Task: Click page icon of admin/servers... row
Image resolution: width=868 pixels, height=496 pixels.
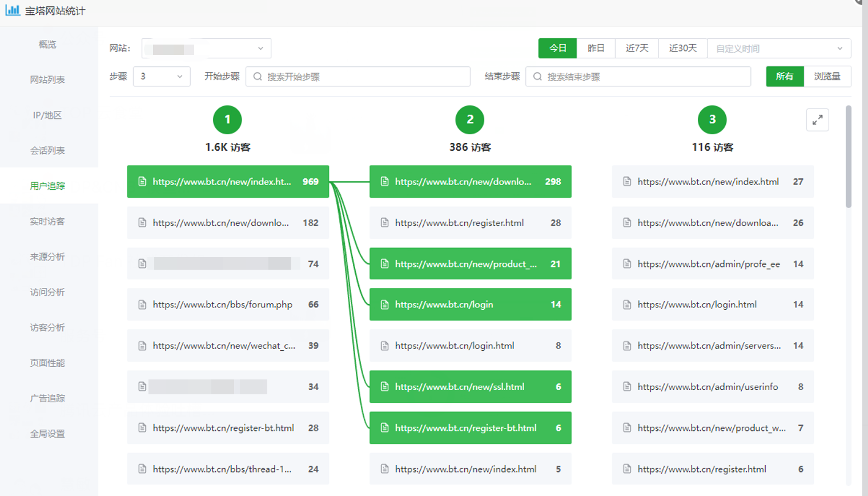Action: coord(627,346)
